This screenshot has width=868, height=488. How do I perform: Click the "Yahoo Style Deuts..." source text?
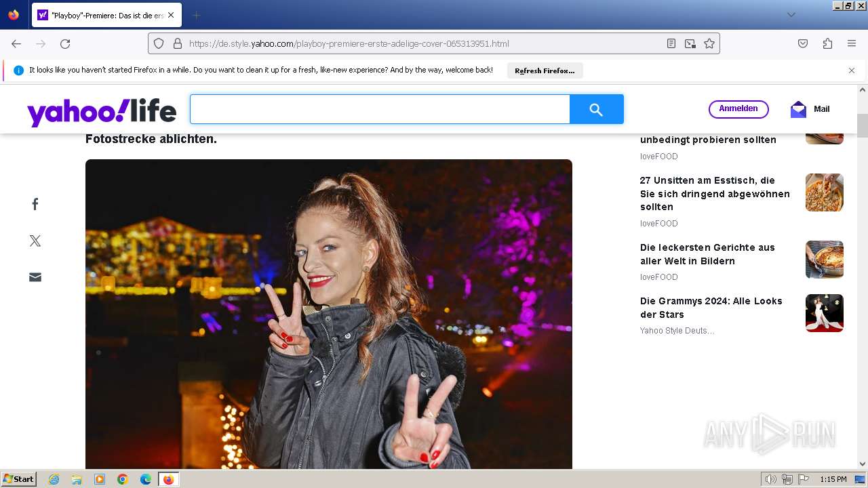(x=677, y=331)
